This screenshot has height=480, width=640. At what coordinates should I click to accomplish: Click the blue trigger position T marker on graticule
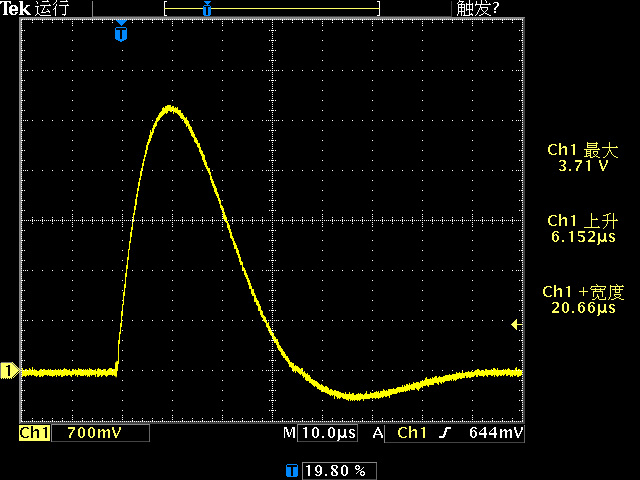121,33
